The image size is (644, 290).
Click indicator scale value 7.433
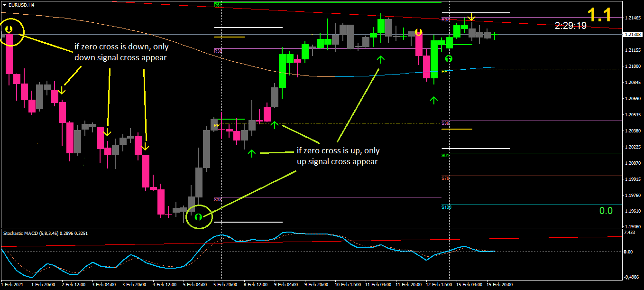(x=630, y=233)
